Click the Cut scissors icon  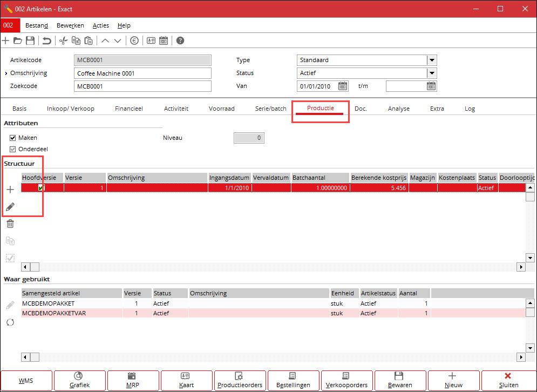click(x=63, y=40)
